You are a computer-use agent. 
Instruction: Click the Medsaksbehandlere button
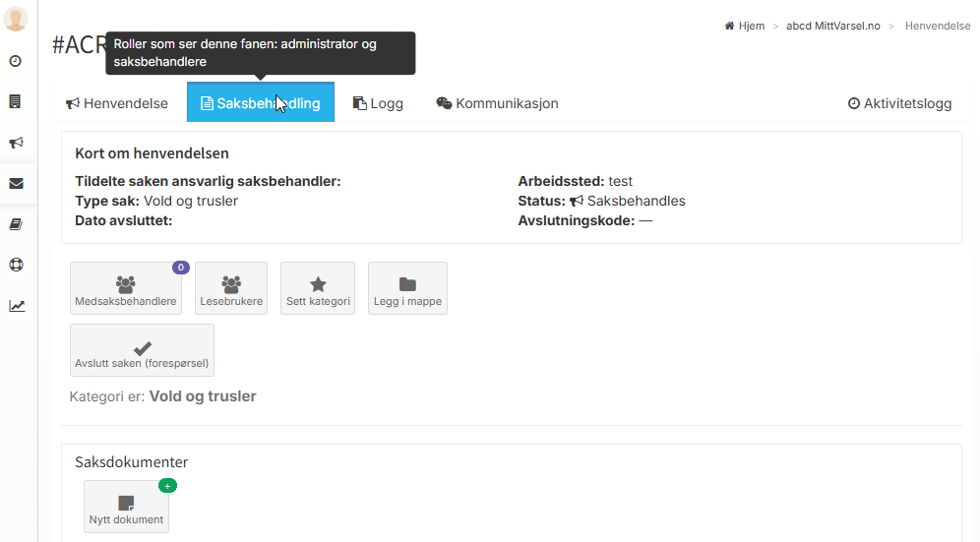126,288
